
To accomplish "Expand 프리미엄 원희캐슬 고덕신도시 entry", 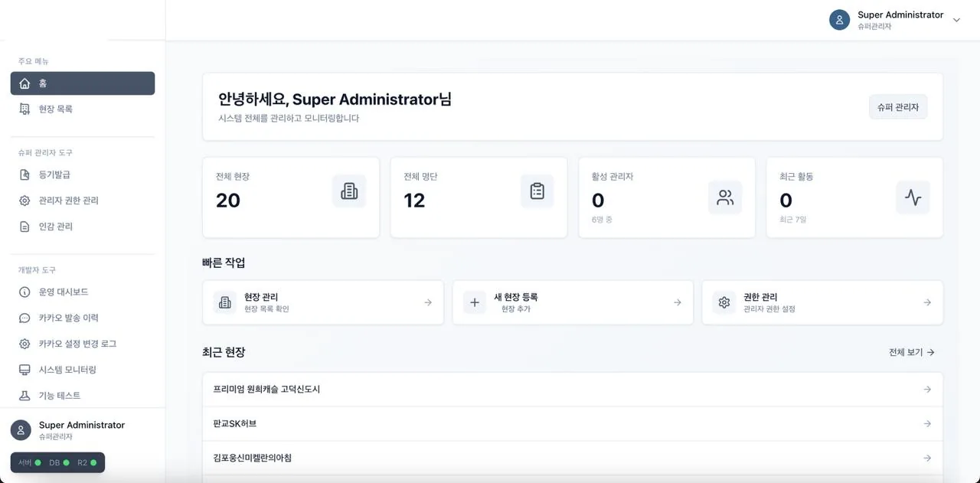I will click(x=927, y=390).
